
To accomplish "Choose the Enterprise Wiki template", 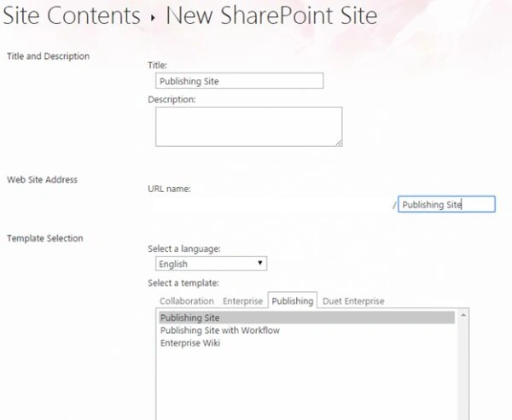I will 190,343.
